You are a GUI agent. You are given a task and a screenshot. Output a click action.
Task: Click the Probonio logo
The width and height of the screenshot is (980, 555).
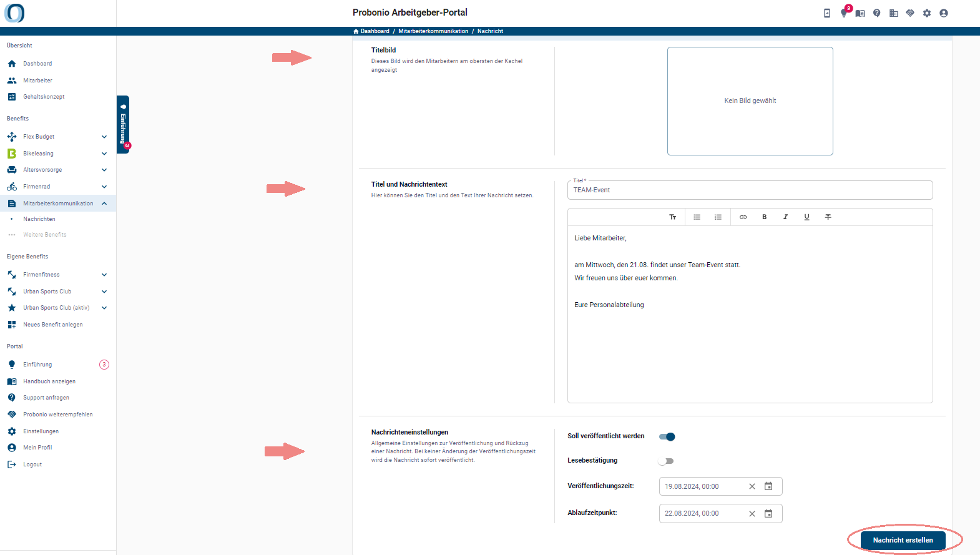click(14, 12)
